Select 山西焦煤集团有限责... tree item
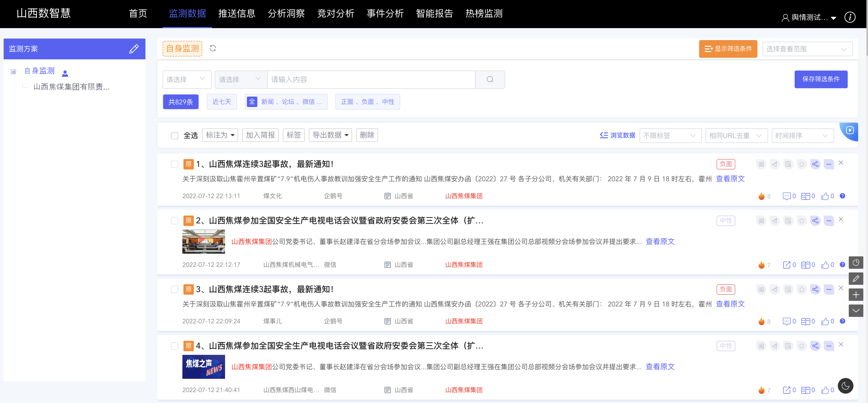Viewport: 868px width, 403px height. 71,87
